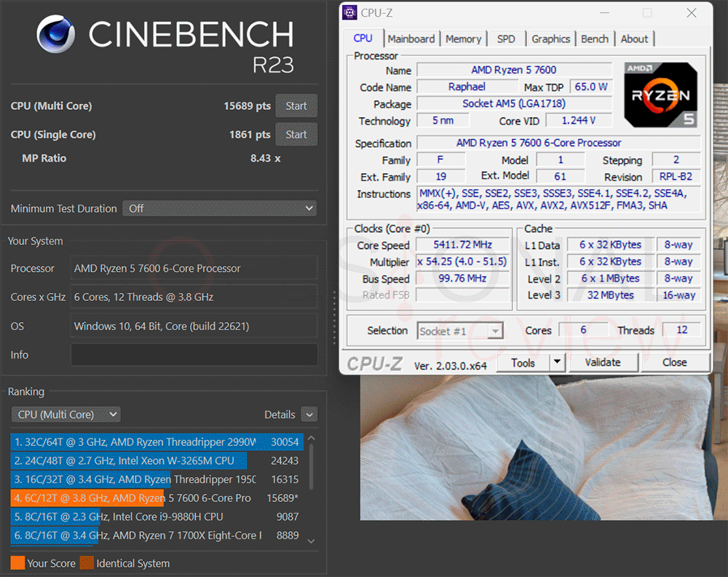This screenshot has height=577, width=728.
Task: Click the Core Speed value 5411.72 MHz
Action: [462, 245]
